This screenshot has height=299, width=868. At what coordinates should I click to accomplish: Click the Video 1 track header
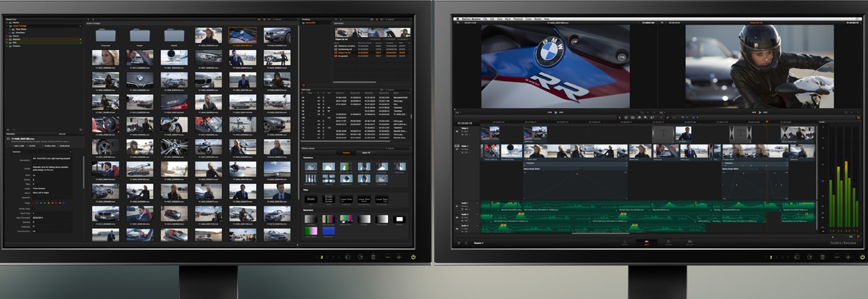466,151
